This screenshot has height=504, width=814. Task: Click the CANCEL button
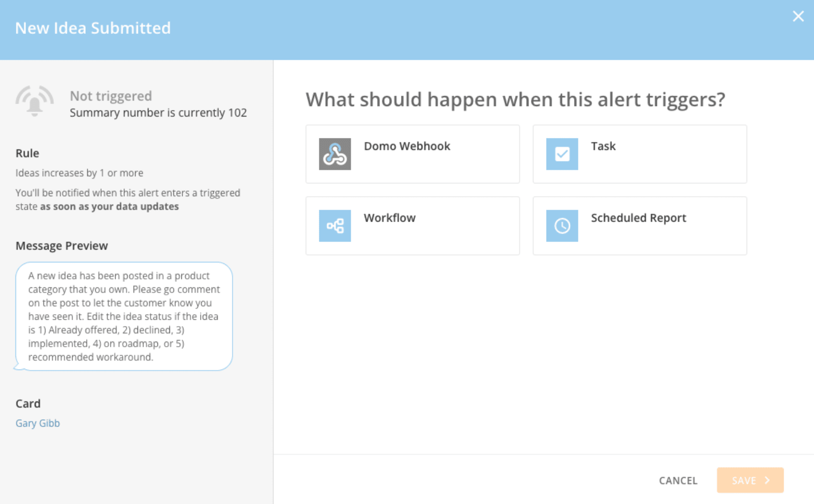point(678,481)
